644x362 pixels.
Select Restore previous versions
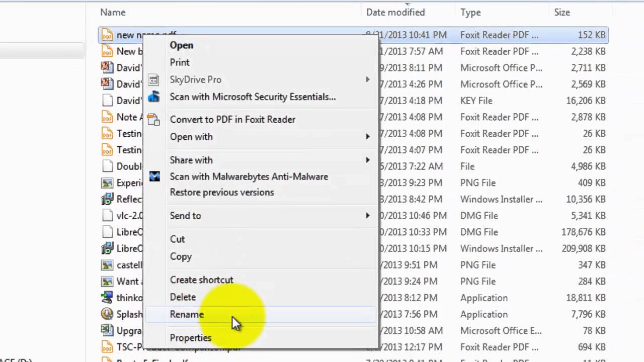click(222, 193)
